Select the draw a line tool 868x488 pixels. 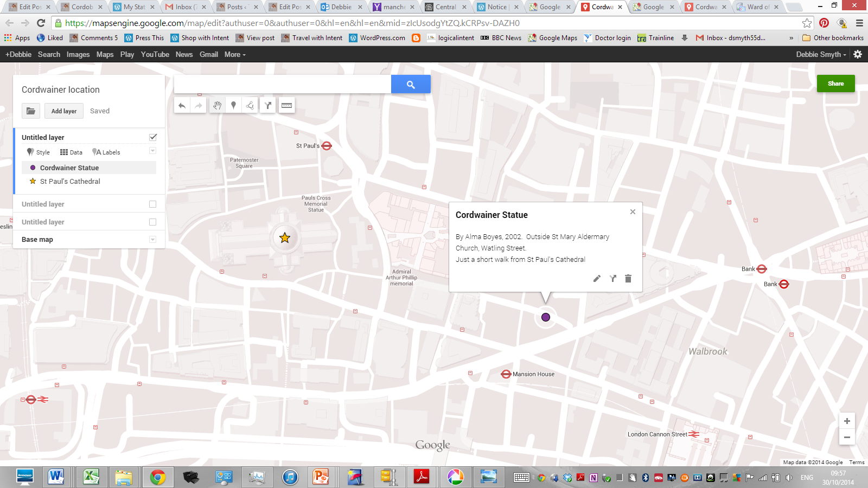[x=250, y=106]
